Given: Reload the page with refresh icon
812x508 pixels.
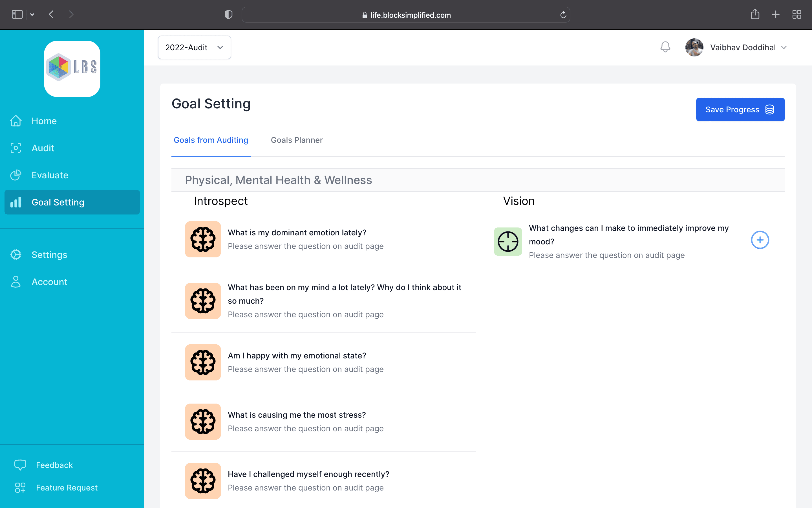Looking at the screenshot, I should pyautogui.click(x=563, y=15).
